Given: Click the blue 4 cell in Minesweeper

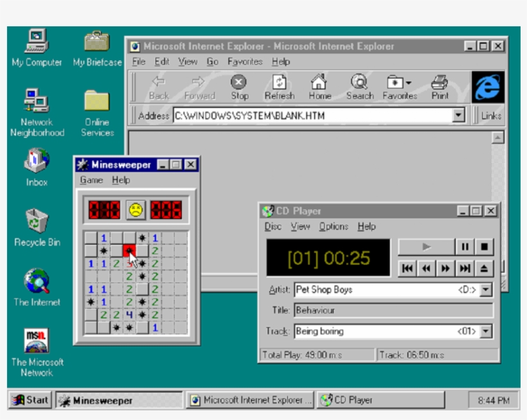Looking at the screenshot, I should [x=129, y=315].
